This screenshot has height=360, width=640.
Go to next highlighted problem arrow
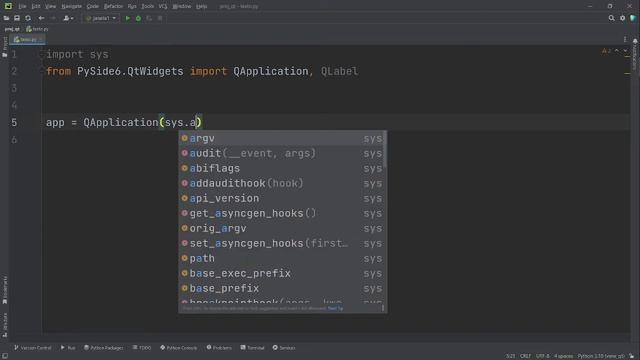click(x=625, y=51)
